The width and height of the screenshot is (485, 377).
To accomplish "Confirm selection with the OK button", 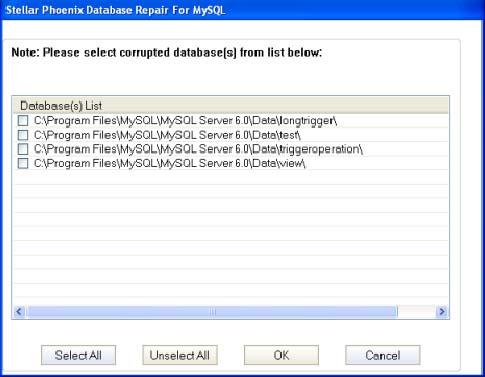I will click(281, 355).
